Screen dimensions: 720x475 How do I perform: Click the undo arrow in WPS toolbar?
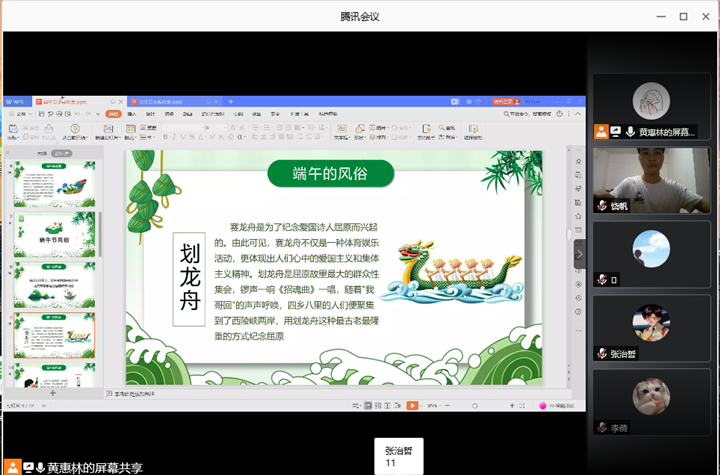click(77, 113)
